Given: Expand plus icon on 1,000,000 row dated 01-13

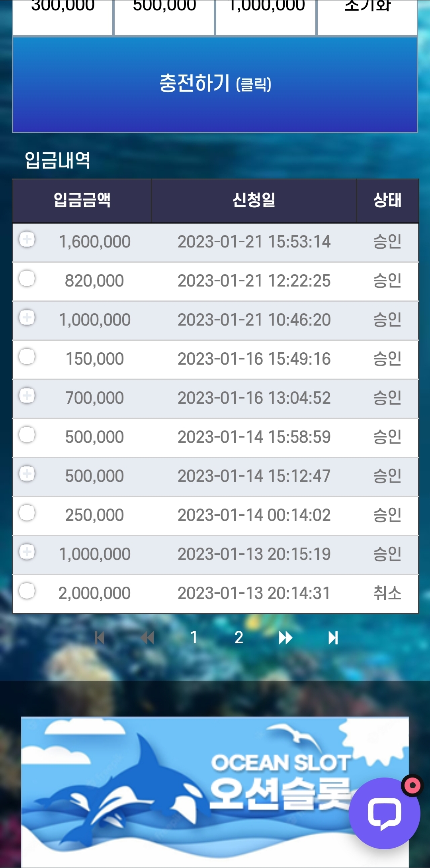Looking at the screenshot, I should tap(27, 552).
